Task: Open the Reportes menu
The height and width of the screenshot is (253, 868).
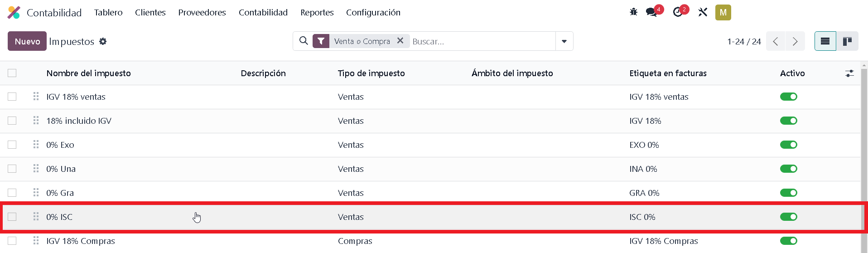Action: click(317, 12)
